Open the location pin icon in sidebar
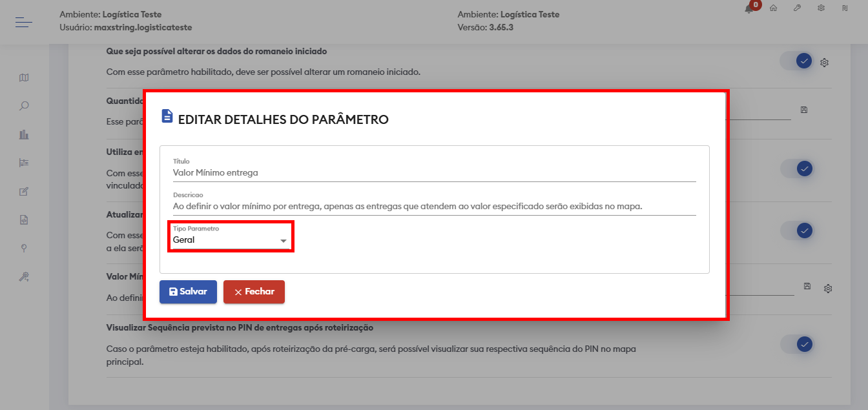The height and width of the screenshot is (410, 868). (x=24, y=248)
